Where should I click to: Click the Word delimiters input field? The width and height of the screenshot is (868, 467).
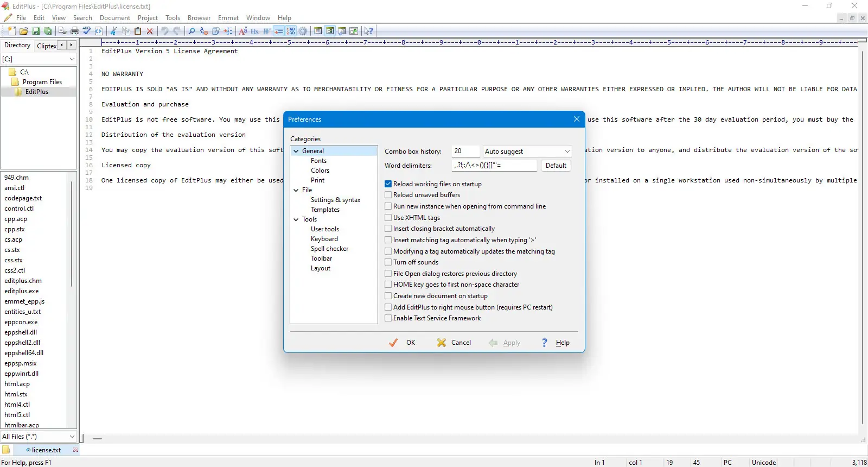click(494, 166)
